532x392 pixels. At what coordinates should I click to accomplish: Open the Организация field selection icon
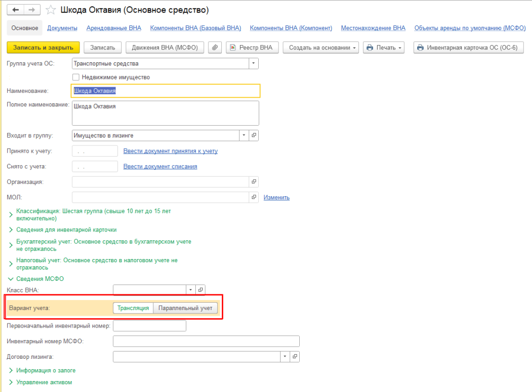[x=254, y=182]
